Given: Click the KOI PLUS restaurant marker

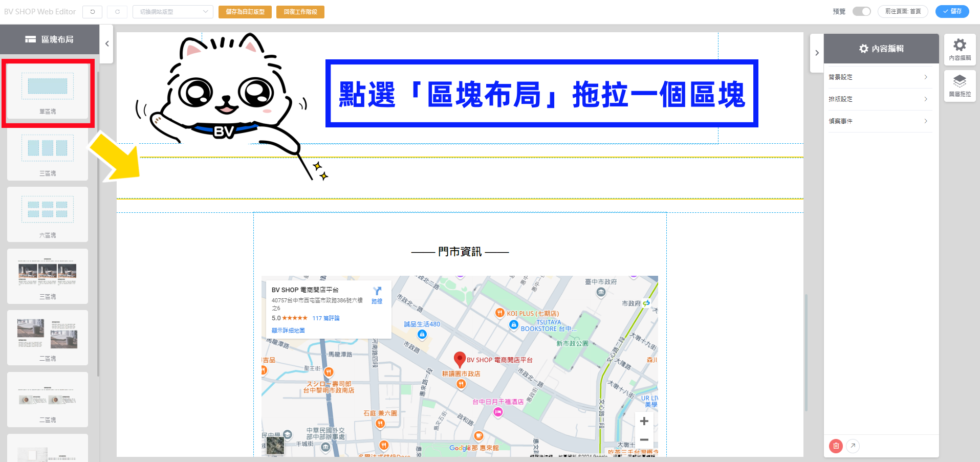Looking at the screenshot, I should tap(500, 313).
